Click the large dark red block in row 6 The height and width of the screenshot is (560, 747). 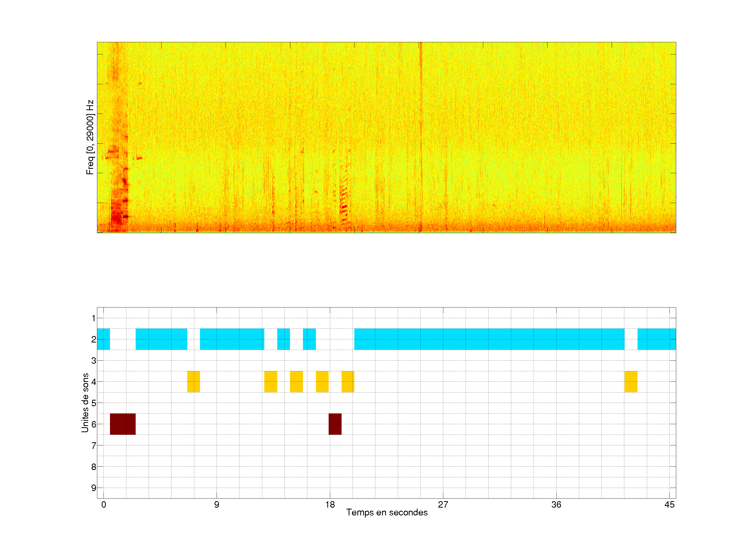click(123, 424)
